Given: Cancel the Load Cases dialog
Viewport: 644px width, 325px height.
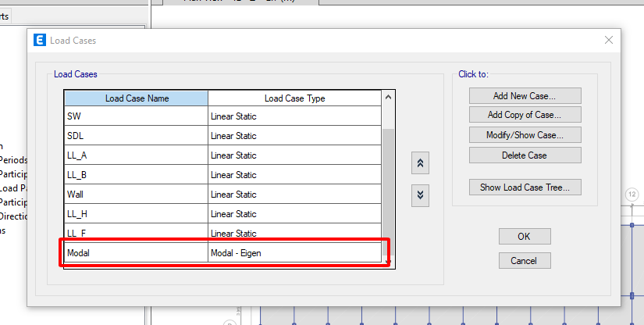Looking at the screenshot, I should point(525,260).
